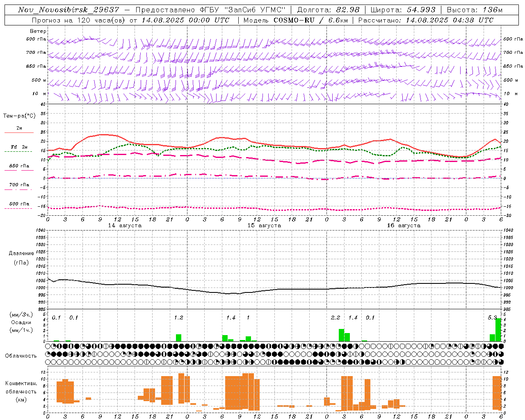Click the 500 гПа temperature legend entry
The width and height of the screenshot is (525, 420).
(x=19, y=204)
